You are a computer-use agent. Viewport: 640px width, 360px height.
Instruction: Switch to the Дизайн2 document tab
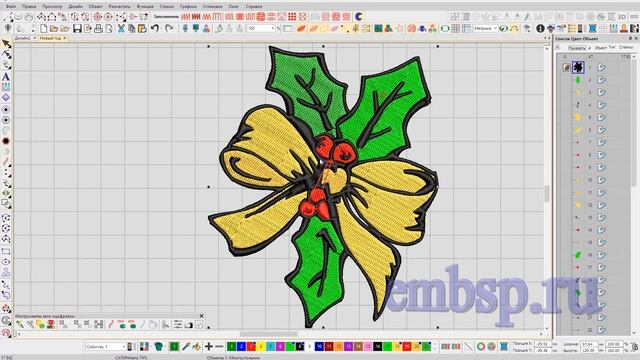pyautogui.click(x=23, y=38)
